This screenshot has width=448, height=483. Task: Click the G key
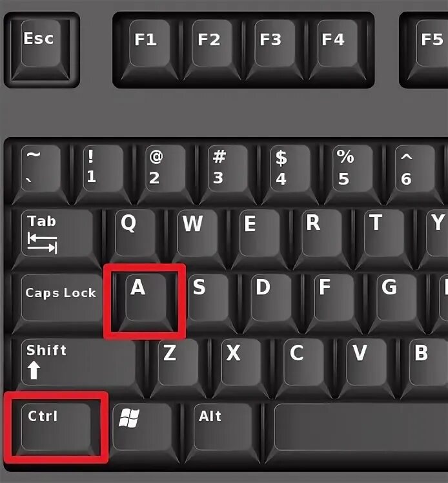click(396, 302)
